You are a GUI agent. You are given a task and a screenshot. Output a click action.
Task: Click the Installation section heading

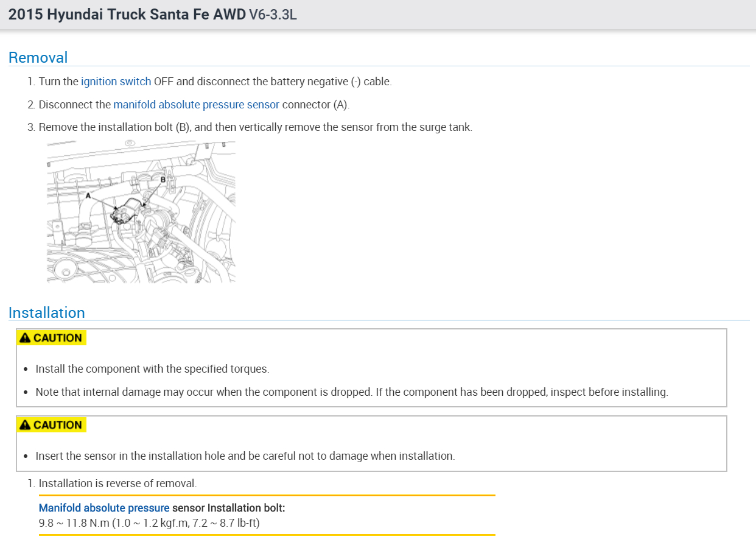pyautogui.click(x=46, y=313)
